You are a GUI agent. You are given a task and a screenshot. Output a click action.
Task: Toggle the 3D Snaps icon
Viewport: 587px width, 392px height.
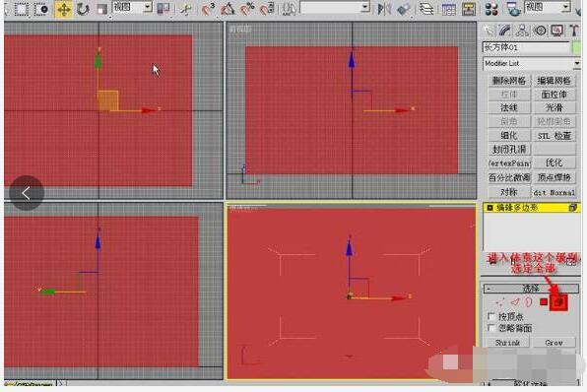coord(208,9)
